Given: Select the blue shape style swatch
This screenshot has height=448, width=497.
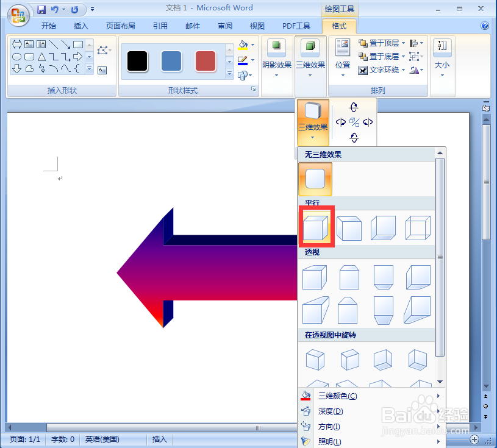Looking at the screenshot, I should (171, 61).
